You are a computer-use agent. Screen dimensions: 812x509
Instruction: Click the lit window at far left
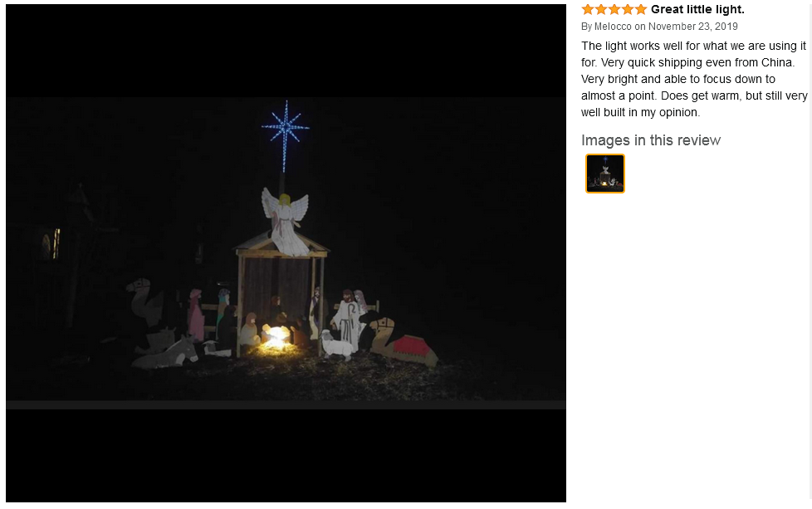56,242
